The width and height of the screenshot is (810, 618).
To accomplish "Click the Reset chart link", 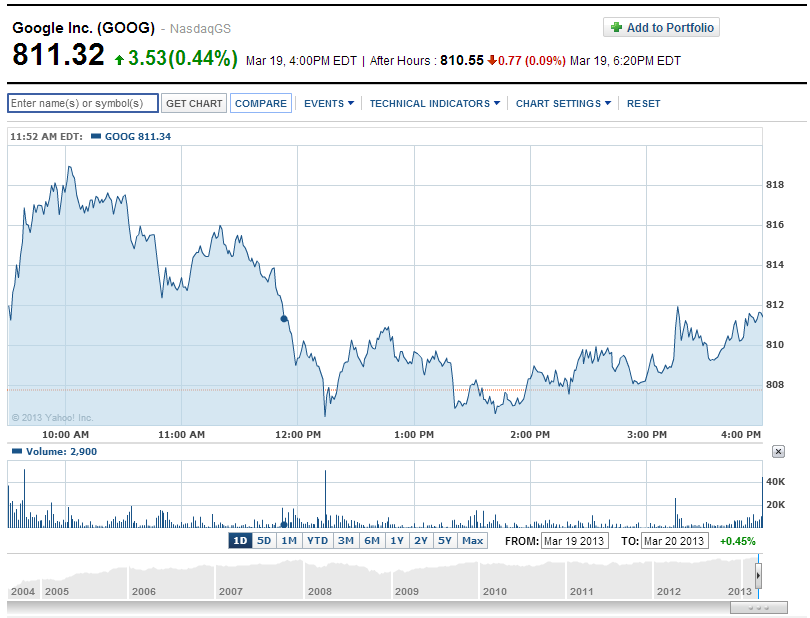I will [x=643, y=103].
